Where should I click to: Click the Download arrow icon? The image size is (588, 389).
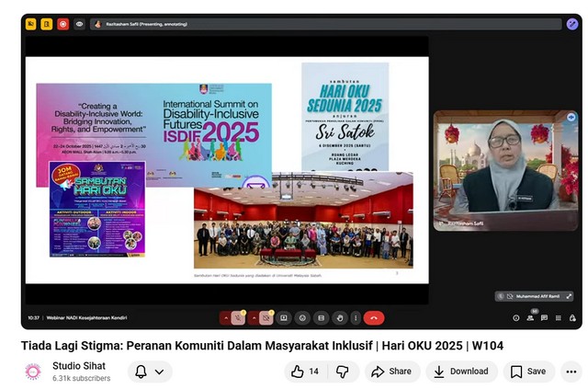point(439,372)
